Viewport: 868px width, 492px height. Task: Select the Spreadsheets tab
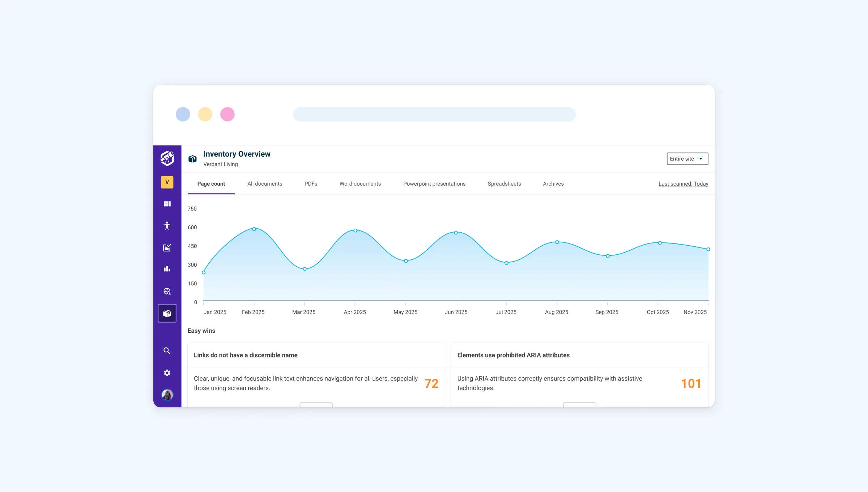[504, 184]
